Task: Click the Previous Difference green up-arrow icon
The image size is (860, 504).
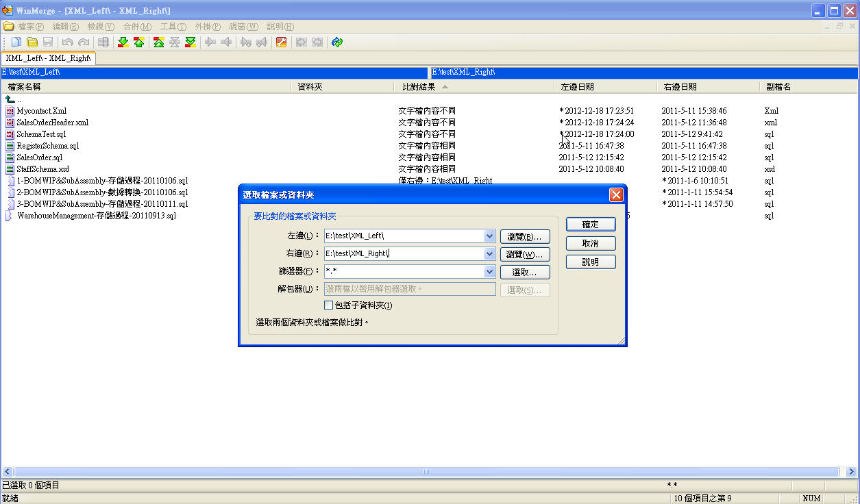Action: [x=139, y=42]
